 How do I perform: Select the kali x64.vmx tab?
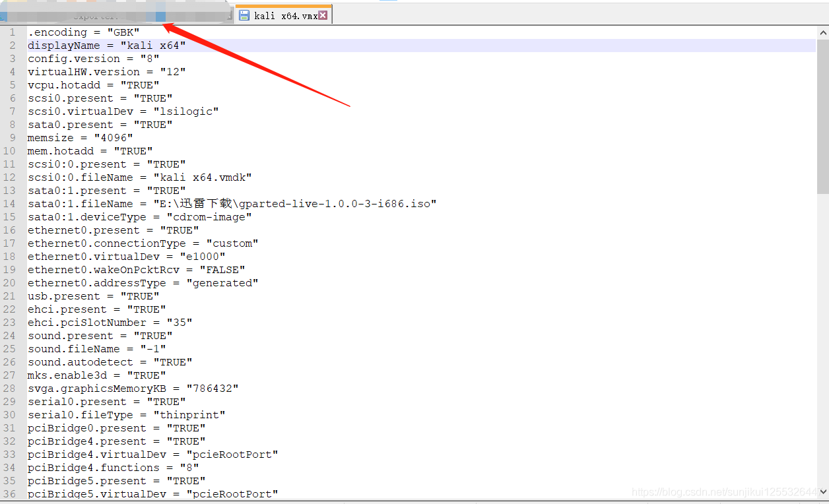pos(282,14)
